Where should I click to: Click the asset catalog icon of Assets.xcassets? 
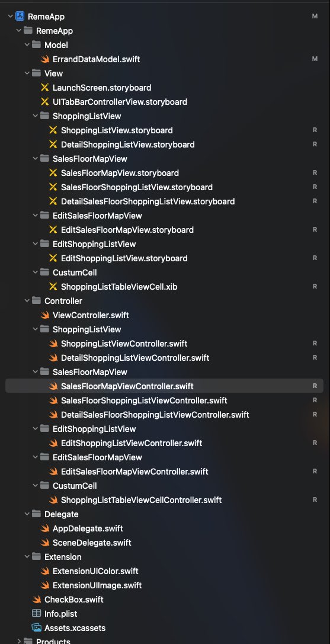click(x=37, y=627)
